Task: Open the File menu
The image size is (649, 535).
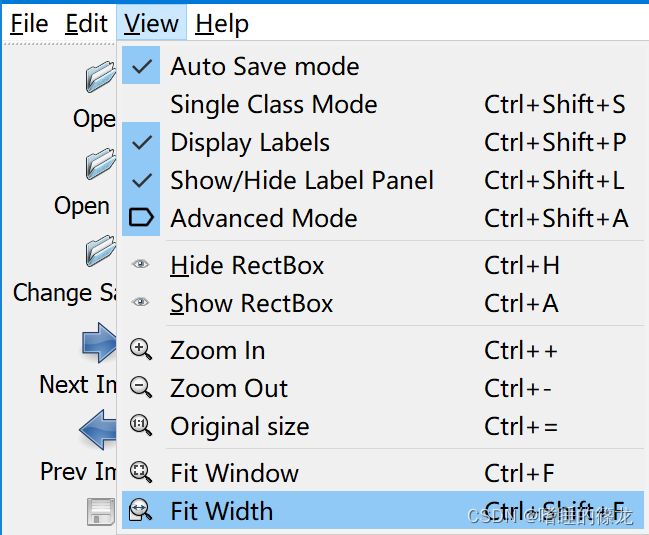Action: coord(29,23)
